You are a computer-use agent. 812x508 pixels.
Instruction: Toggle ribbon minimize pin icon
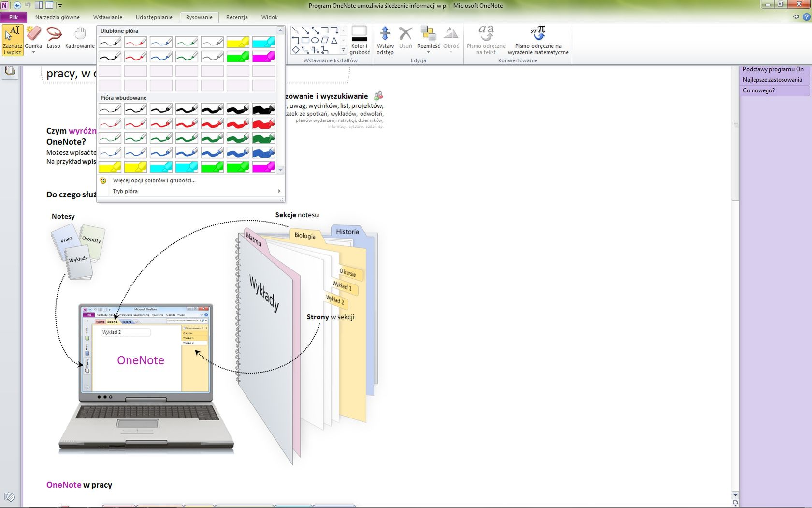(x=796, y=17)
